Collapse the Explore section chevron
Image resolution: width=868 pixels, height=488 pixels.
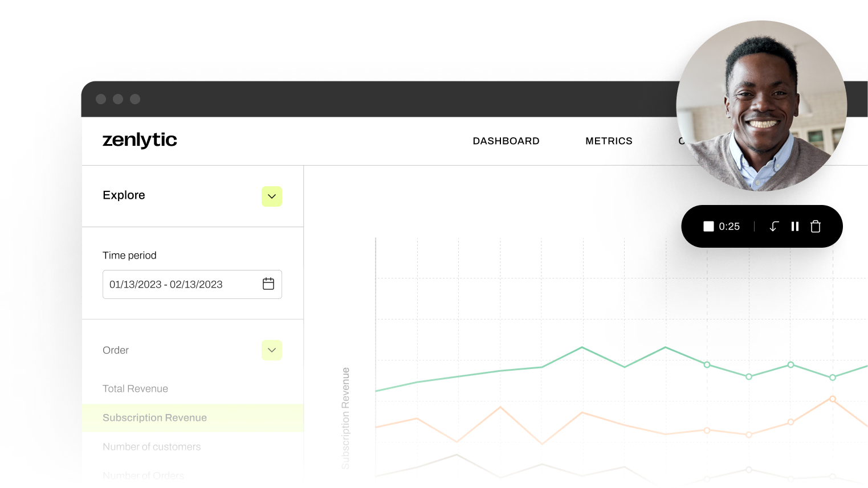272,196
